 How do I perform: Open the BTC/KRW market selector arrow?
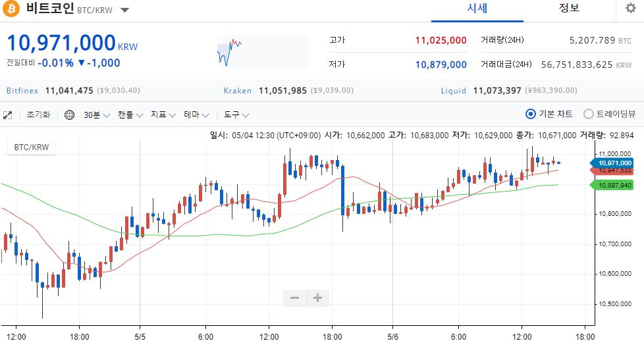click(x=125, y=10)
